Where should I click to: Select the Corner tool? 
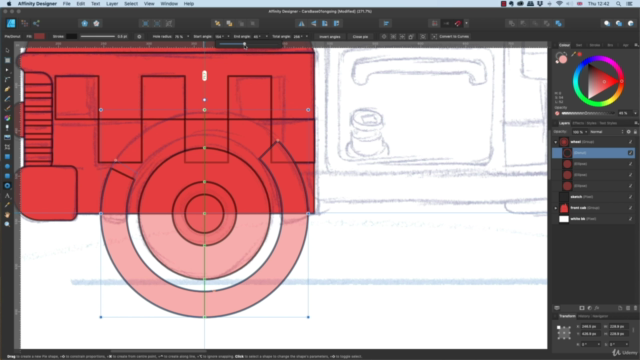click(x=7, y=80)
